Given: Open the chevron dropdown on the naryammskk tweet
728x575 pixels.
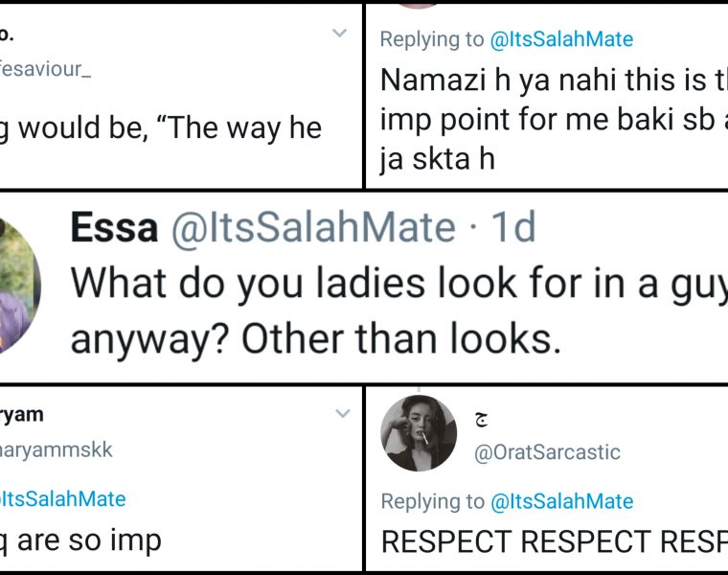Looking at the screenshot, I should (342, 414).
